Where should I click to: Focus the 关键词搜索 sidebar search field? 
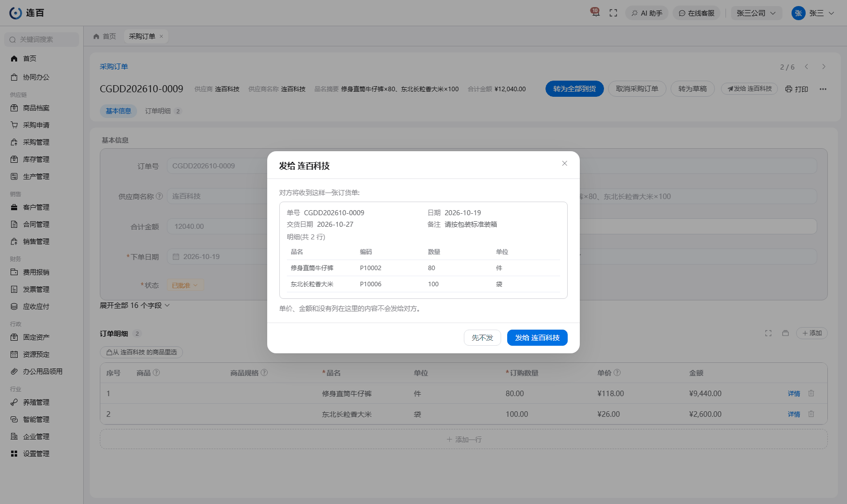[x=42, y=39]
